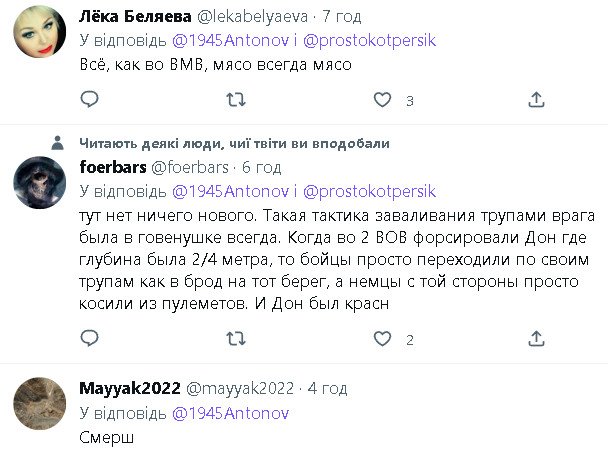Retweet foerbars's tweet
The height and width of the screenshot is (460, 608).
click(x=237, y=339)
